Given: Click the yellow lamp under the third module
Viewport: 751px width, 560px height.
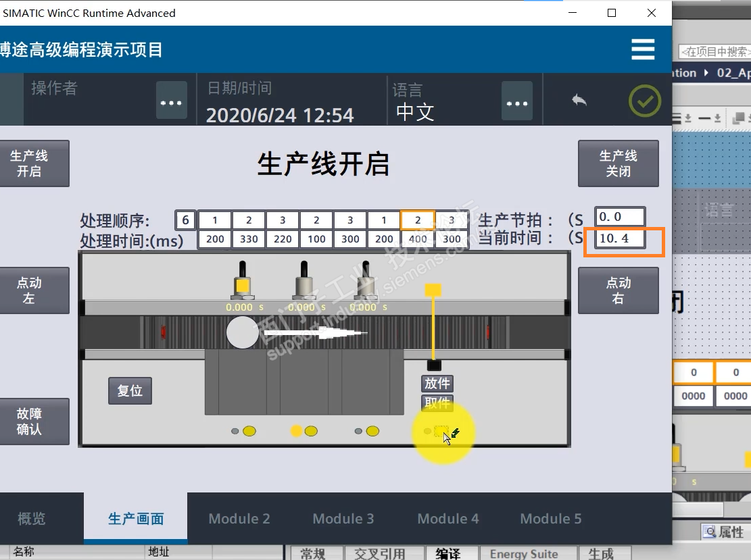Looking at the screenshot, I should [372, 431].
